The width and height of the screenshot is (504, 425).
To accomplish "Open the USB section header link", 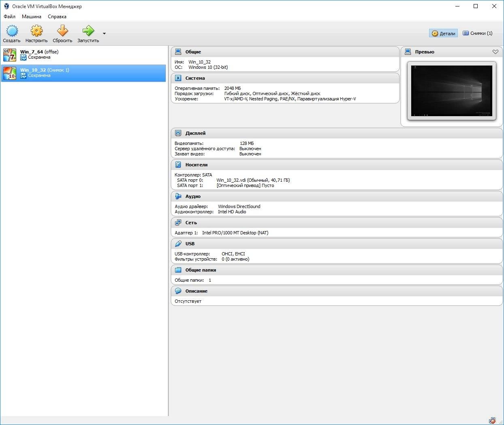I will 190,244.
